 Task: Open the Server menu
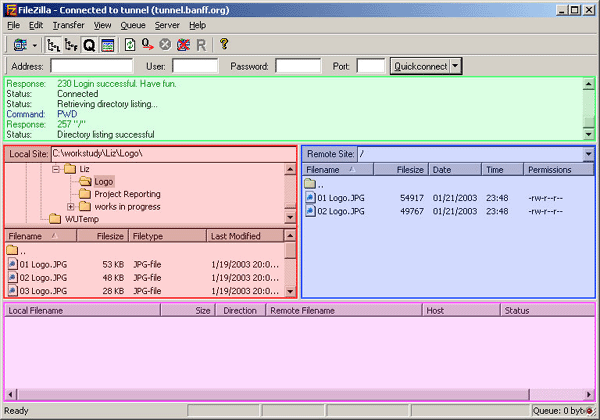[x=167, y=25]
